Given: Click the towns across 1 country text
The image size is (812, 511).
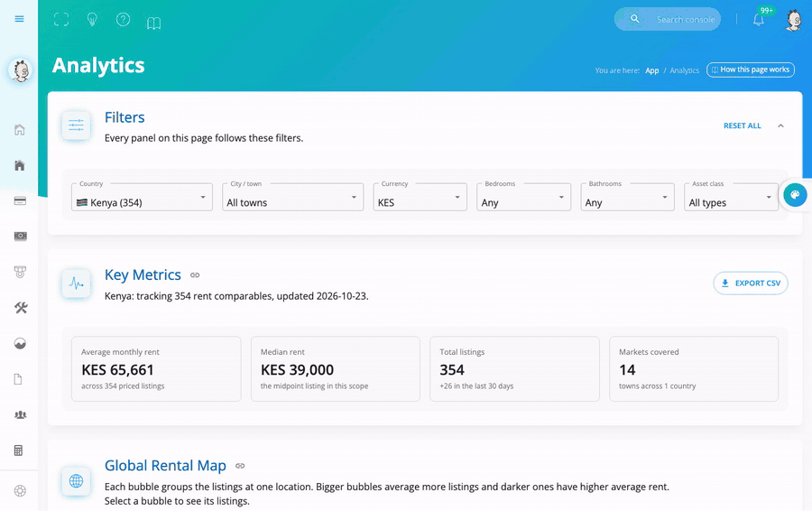Looking at the screenshot, I should coord(657,386).
